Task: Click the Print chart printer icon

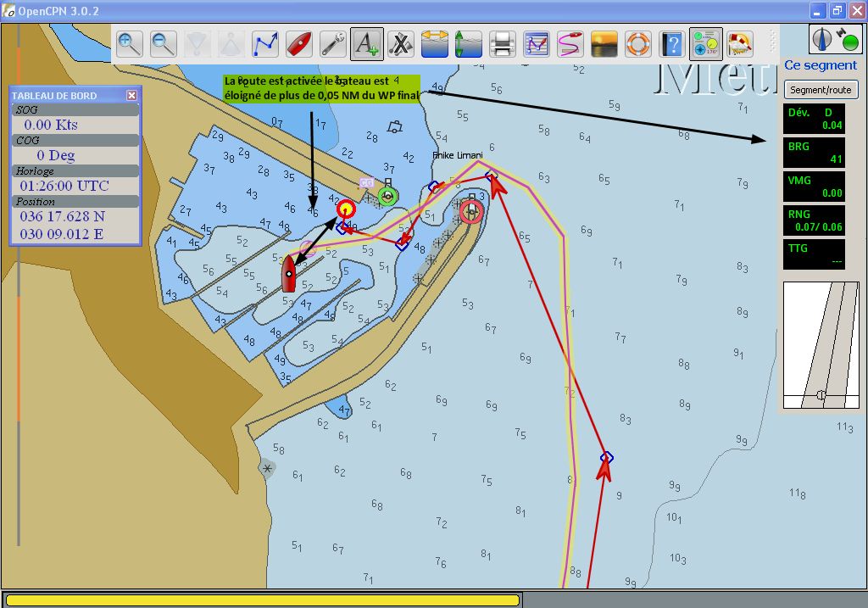Action: pos(503,43)
